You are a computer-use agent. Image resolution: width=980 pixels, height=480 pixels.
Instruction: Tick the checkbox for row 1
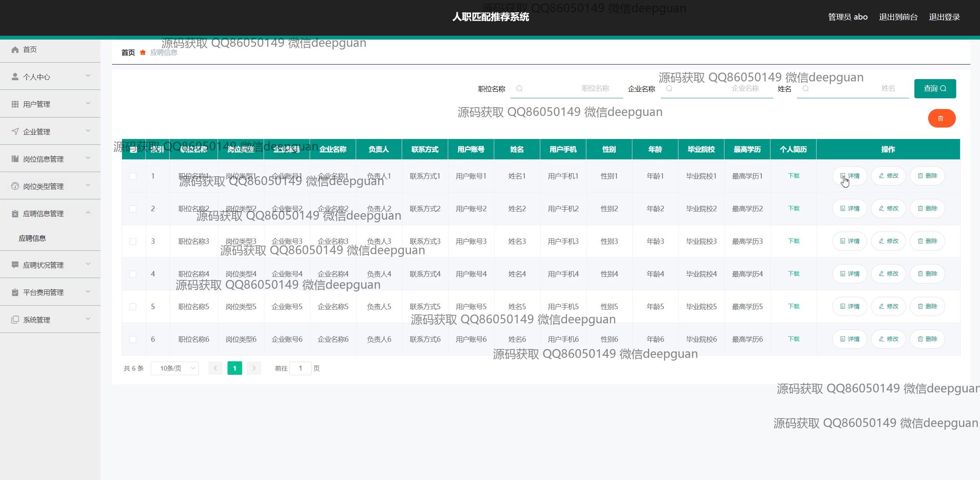133,176
